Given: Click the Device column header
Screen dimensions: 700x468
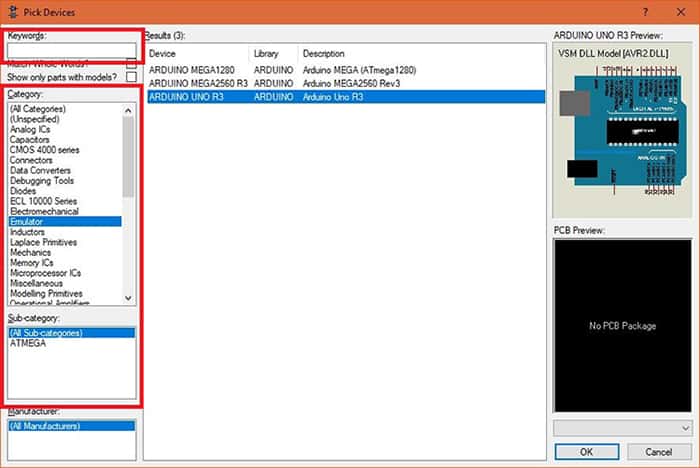Looking at the screenshot, I should tap(198, 54).
